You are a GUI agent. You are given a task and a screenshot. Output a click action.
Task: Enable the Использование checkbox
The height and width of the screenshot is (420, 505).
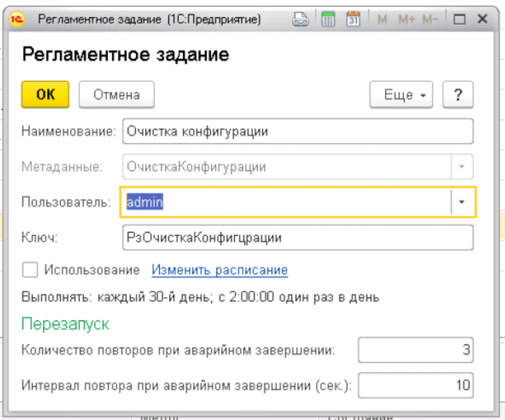[x=30, y=269]
